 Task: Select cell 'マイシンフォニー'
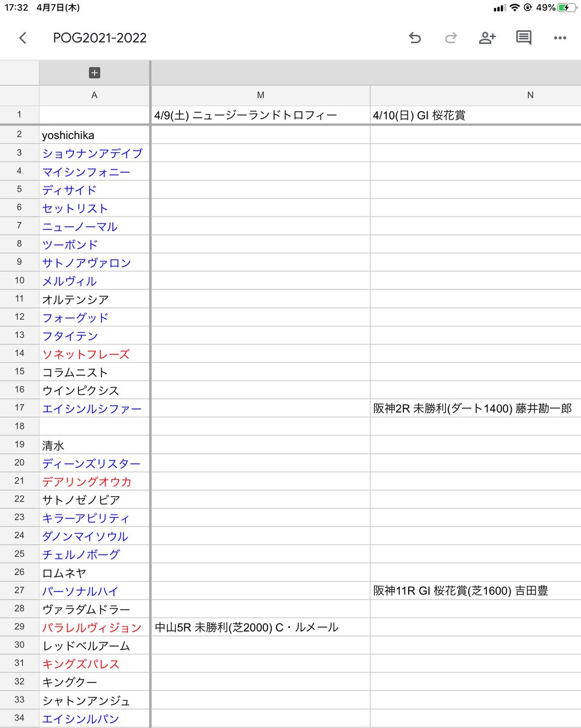(x=94, y=172)
